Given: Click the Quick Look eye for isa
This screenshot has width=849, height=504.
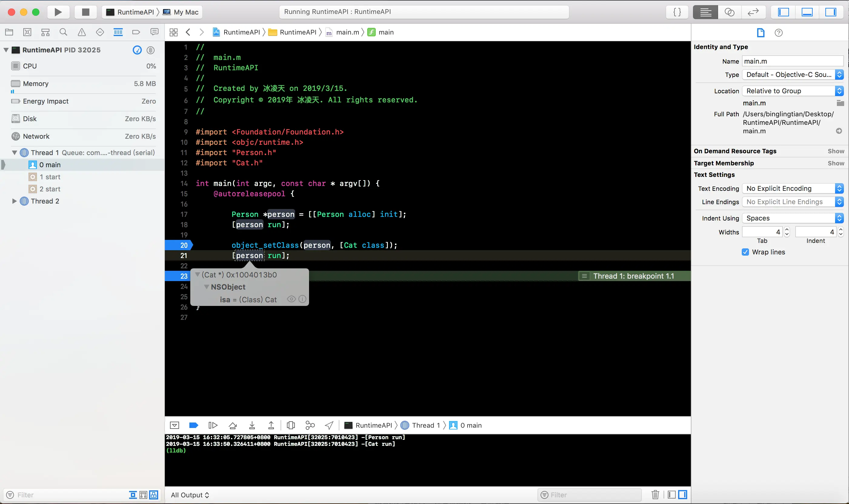Looking at the screenshot, I should click(291, 299).
